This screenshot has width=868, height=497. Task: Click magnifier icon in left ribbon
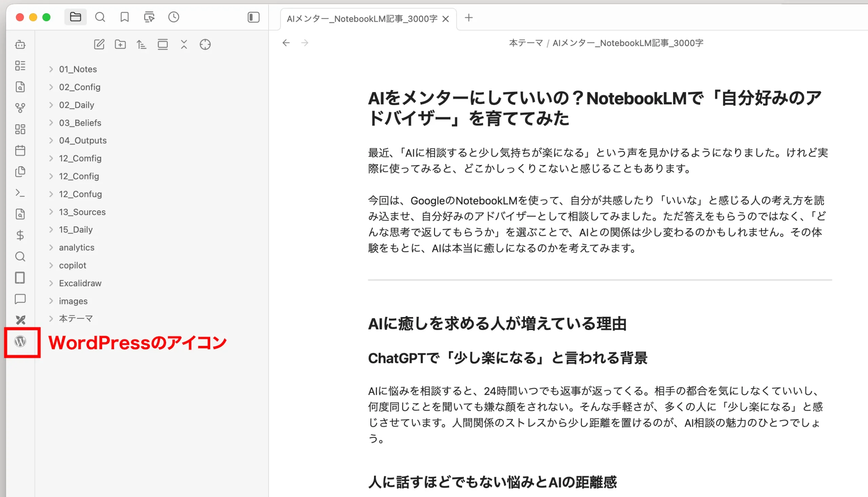coord(20,257)
